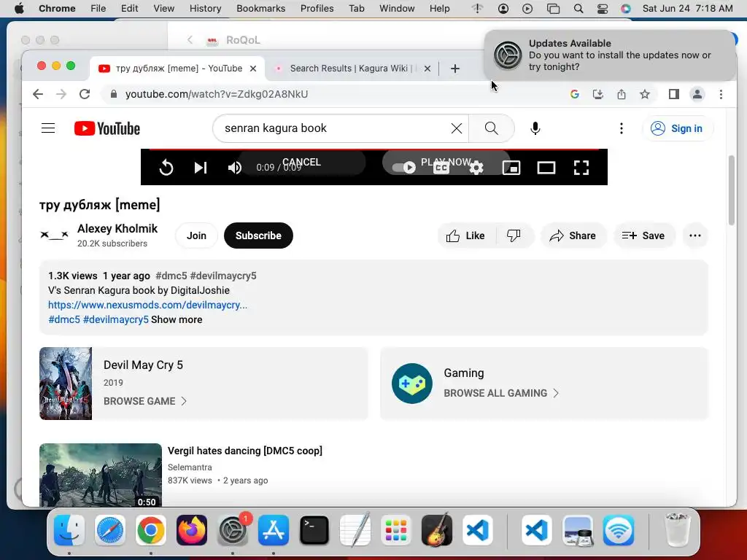The width and height of the screenshot is (747, 560).
Task: Click the address bar URL
Action: coord(217,94)
